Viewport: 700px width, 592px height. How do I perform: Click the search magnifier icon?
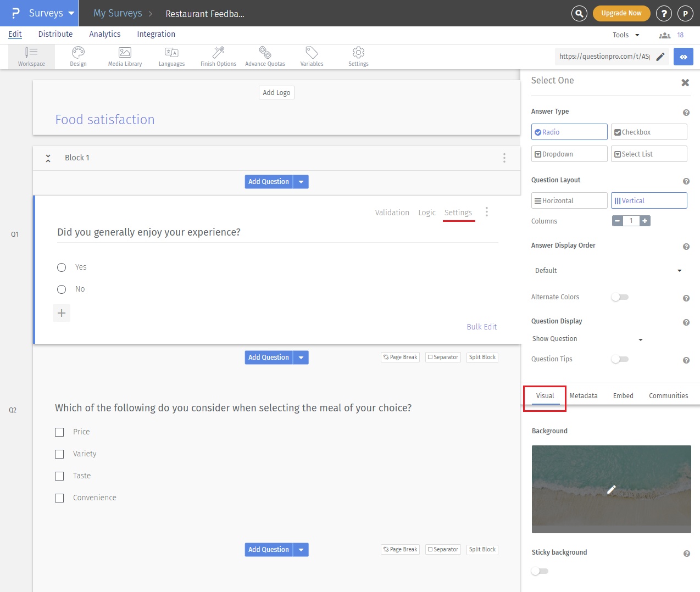pyautogui.click(x=579, y=13)
